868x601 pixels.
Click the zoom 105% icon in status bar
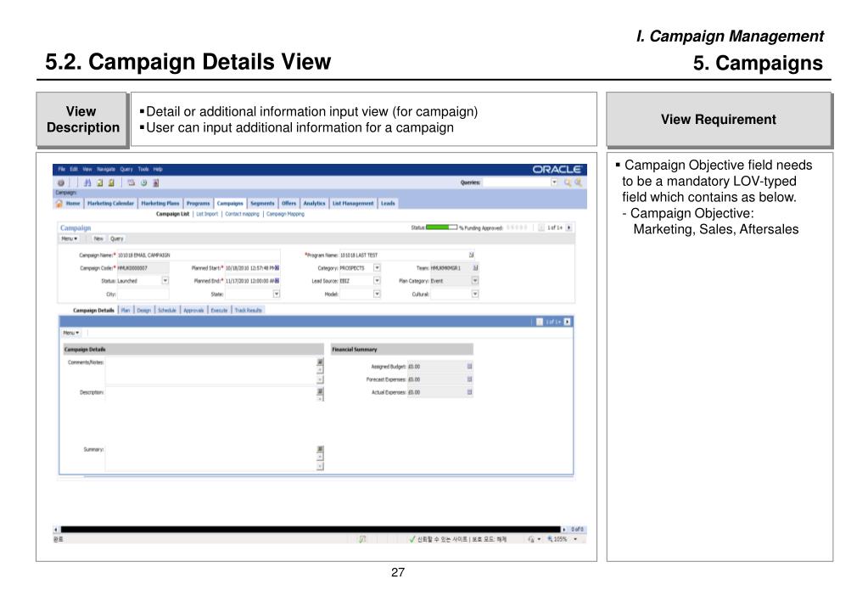(x=551, y=539)
